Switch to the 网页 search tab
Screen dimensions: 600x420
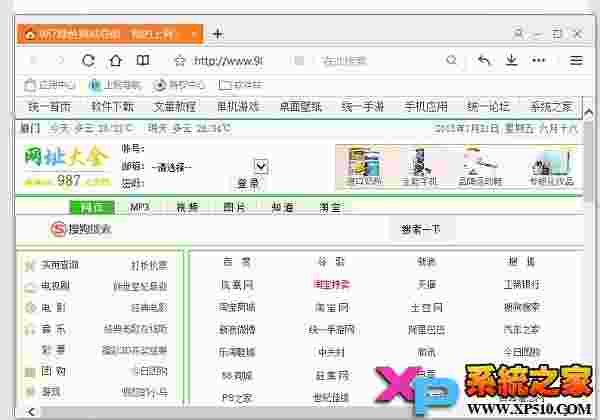[x=92, y=207]
